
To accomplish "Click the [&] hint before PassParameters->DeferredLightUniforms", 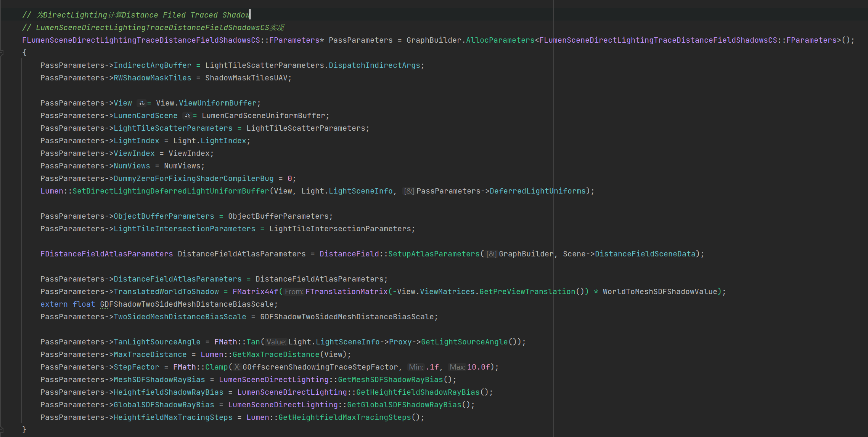I will (x=409, y=191).
